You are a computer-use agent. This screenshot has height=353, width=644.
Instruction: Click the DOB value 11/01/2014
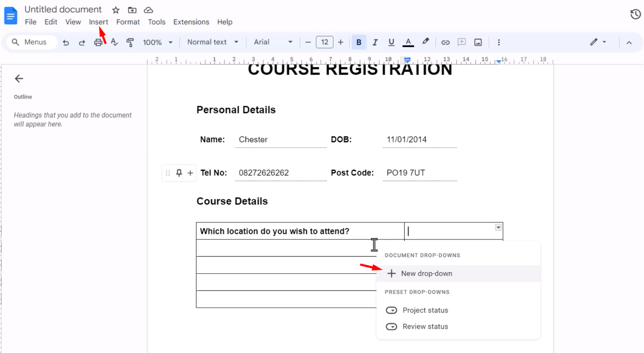(407, 140)
